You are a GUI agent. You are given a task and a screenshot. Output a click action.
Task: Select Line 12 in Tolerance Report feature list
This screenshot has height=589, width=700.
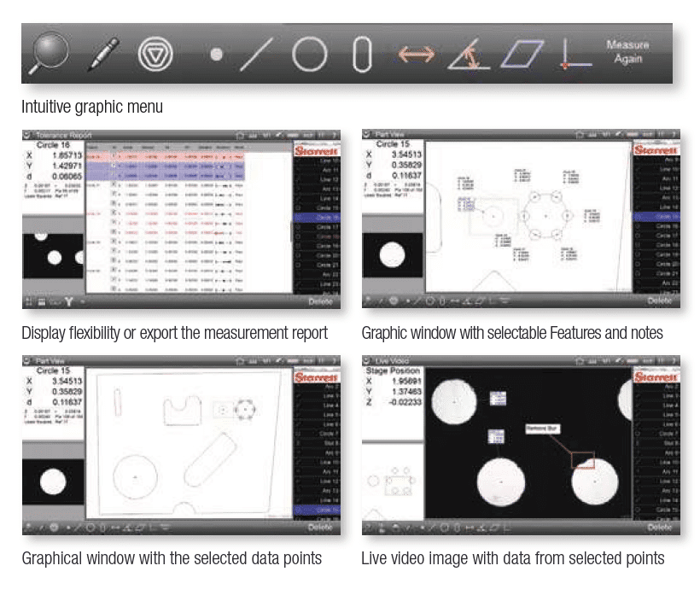tap(317, 179)
